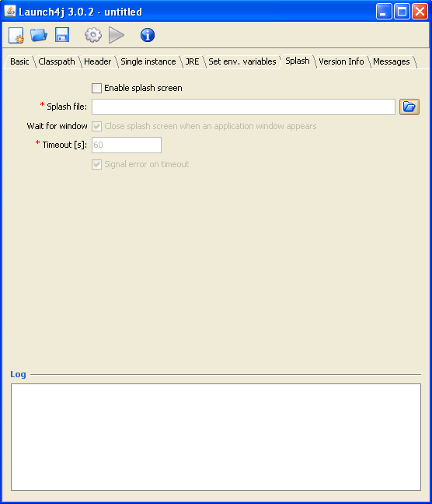Toggle Signal error on timeout checkbox
Screen dimensions: 432x504
96,165
